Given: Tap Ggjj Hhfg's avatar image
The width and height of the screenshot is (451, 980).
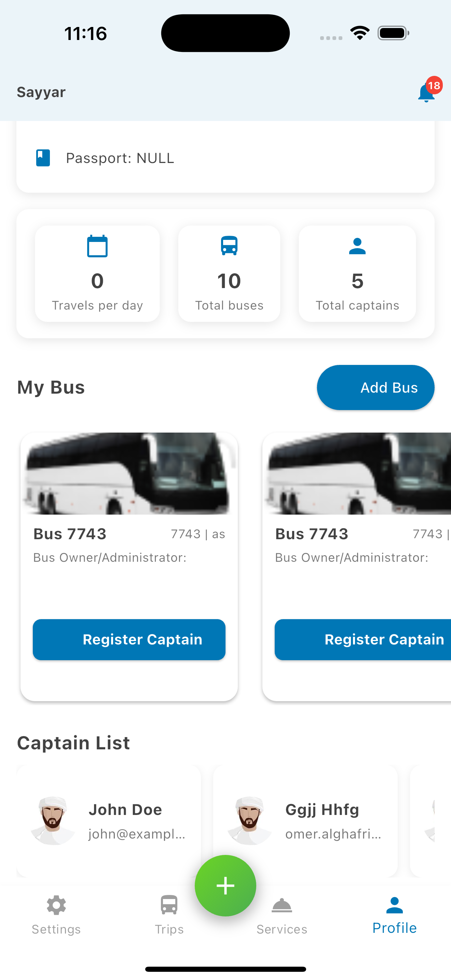Looking at the screenshot, I should coord(249,821).
